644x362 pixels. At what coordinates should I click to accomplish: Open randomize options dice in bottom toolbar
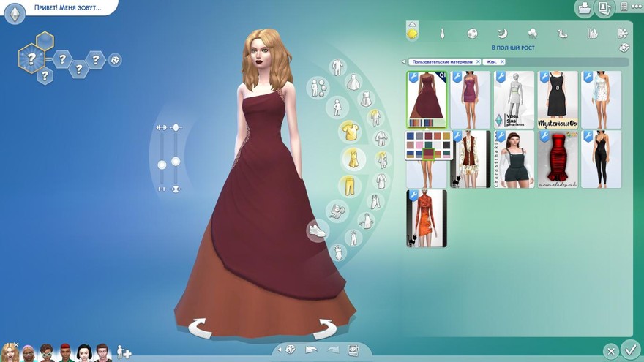[291, 350]
